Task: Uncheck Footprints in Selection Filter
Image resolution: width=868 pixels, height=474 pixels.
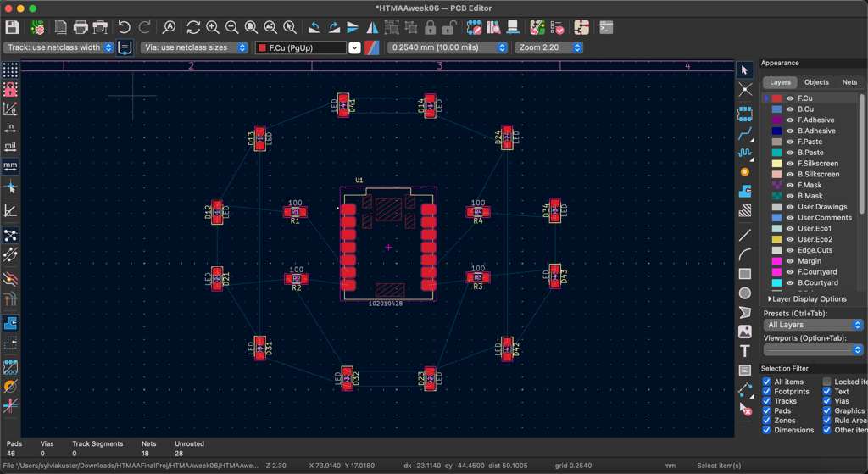Action: [766, 392]
